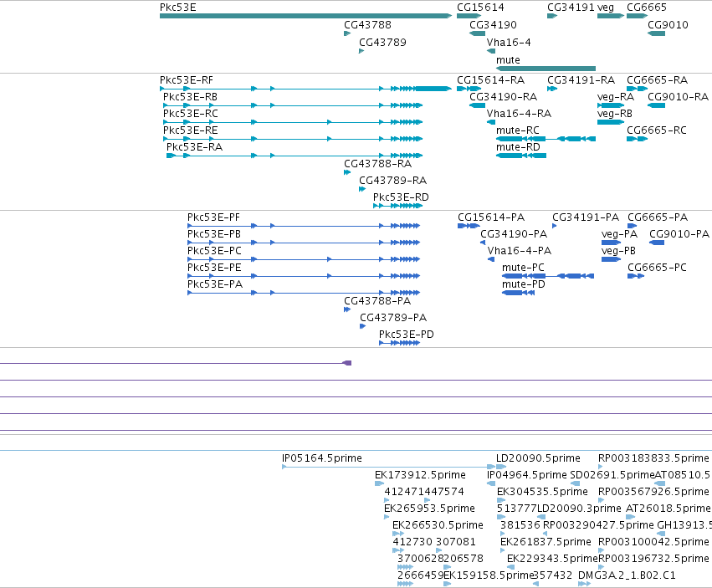Click the IP04964.5prime EST label
Screen dimensions: 712x588
527,475
